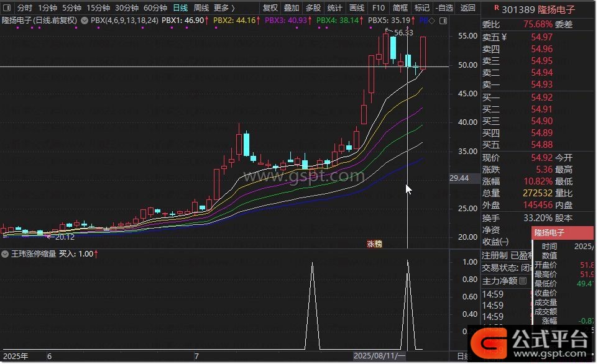Viewport: 598px width, 364px height.
Task: Open the 复权 adjustment menu
Action: click(270, 7)
